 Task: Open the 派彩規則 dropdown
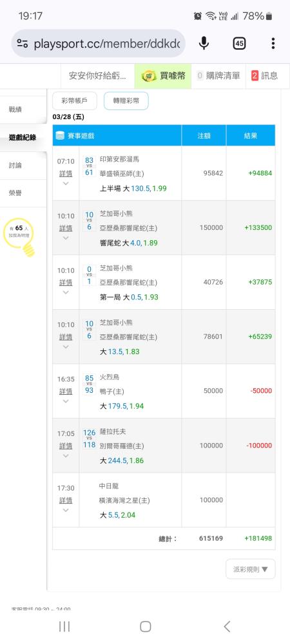251,569
